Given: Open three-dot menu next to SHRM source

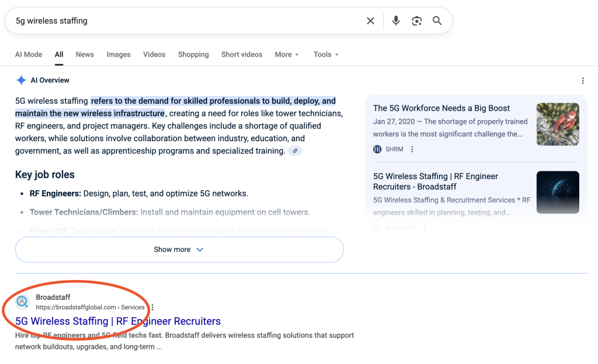Looking at the screenshot, I should (x=412, y=149).
